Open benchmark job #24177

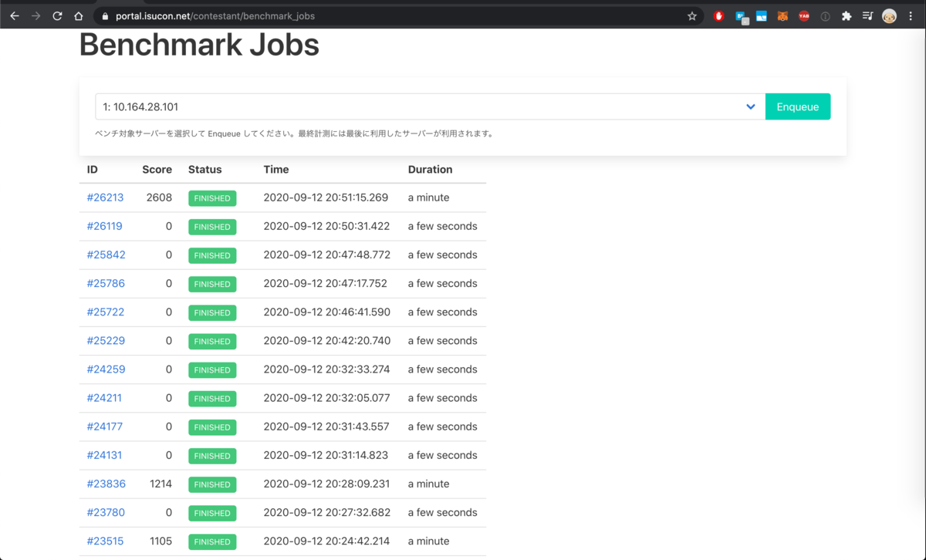pos(105,427)
